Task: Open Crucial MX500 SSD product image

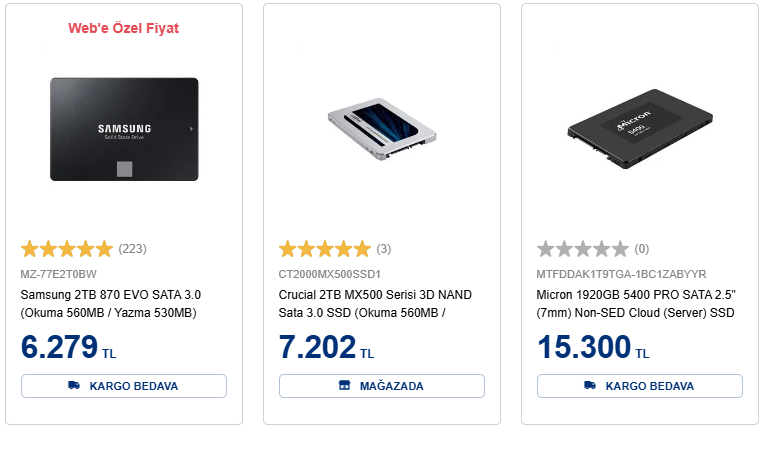Action: point(382,132)
